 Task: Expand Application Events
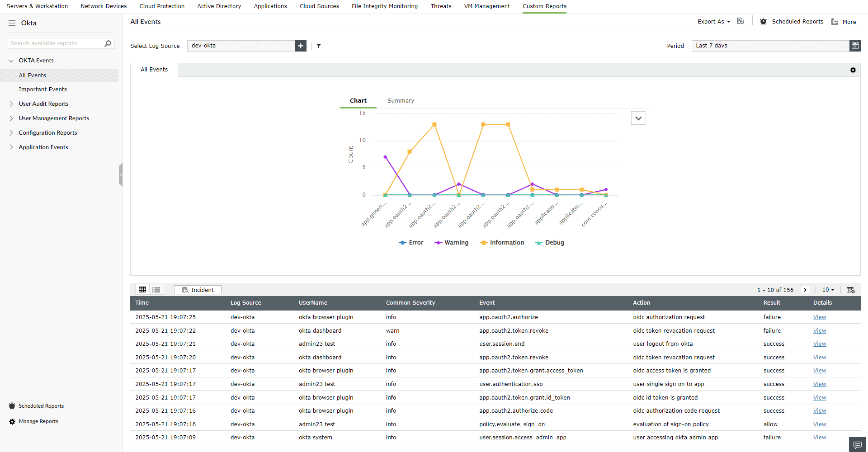[11, 147]
